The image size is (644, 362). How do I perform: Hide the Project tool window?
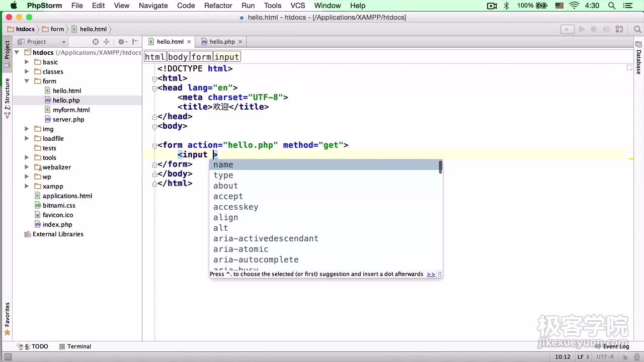[x=135, y=42]
